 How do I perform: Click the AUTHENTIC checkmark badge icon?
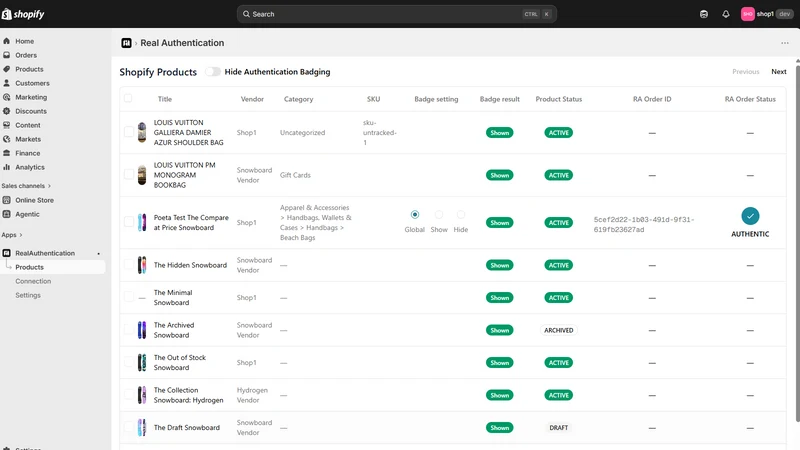750,216
